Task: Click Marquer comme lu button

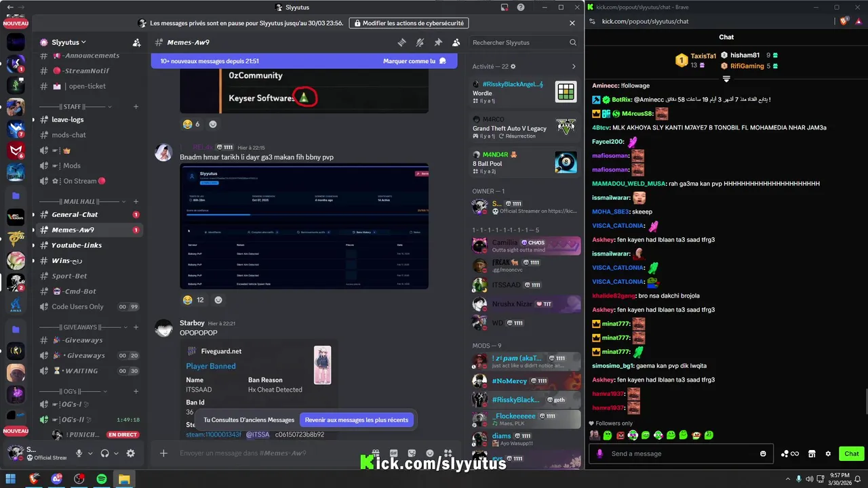Action: 414,61
